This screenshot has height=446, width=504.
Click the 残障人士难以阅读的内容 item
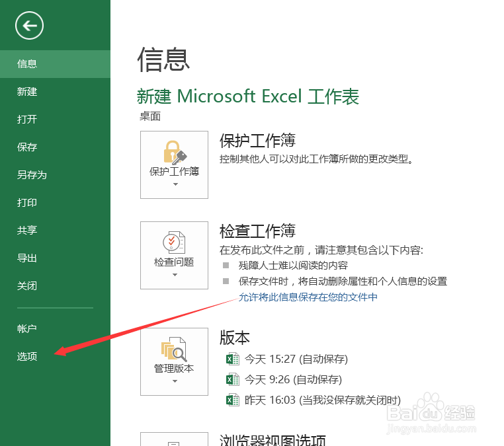(x=293, y=266)
